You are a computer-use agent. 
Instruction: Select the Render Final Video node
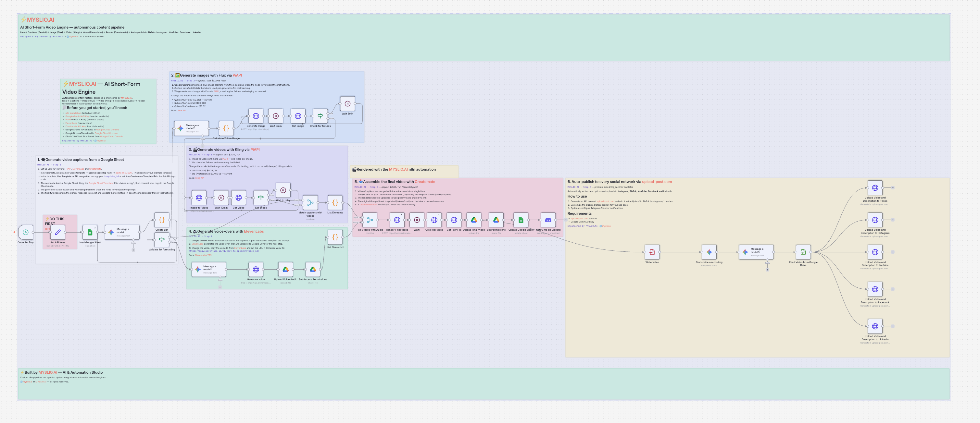point(397,220)
